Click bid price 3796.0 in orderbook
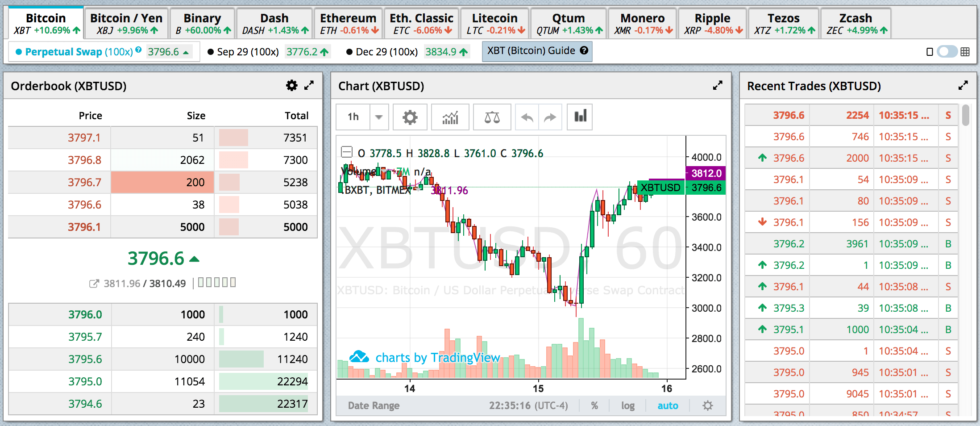Viewport: 980px width, 426px height. pos(85,314)
